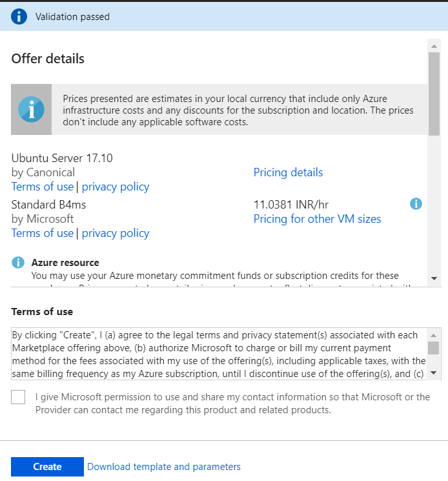Open the privacy policy link under Canonical
448x481 pixels.
116,187
